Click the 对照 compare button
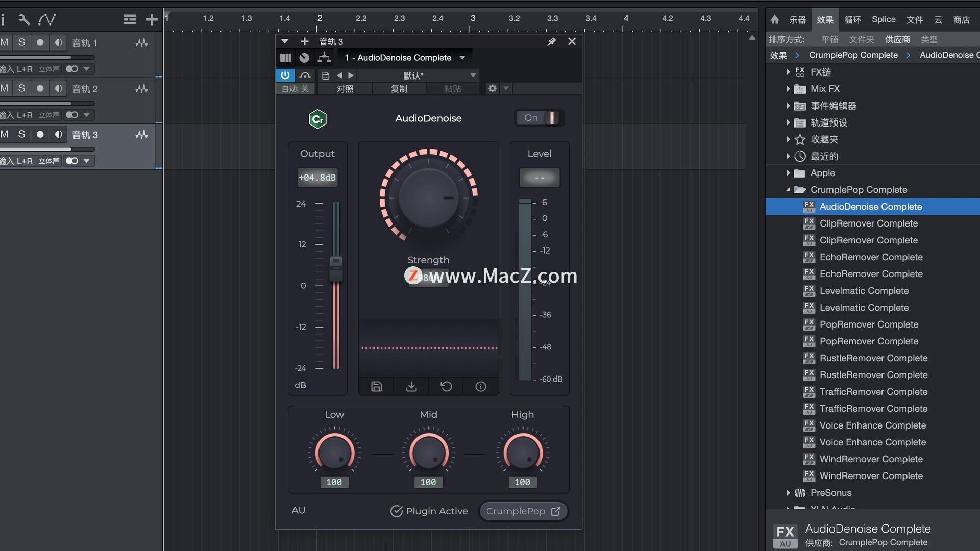Screen dimensions: 980x551 345,89
